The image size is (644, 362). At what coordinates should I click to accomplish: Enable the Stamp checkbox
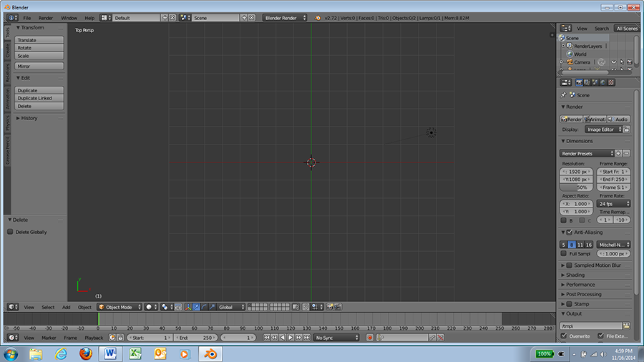point(570,304)
